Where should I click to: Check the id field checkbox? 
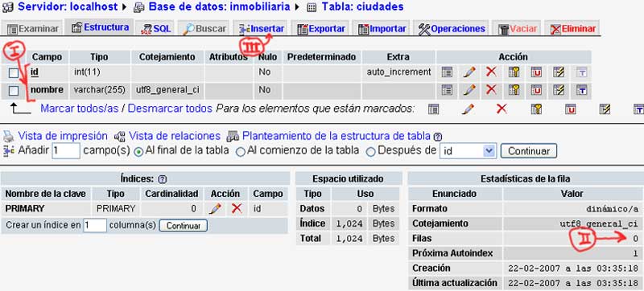pos(14,73)
